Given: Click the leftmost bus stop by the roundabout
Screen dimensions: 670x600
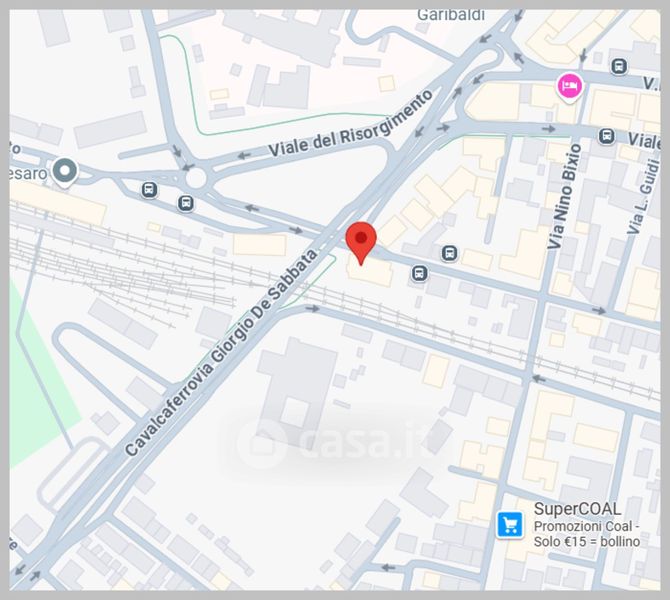Looking at the screenshot, I should 149,189.
